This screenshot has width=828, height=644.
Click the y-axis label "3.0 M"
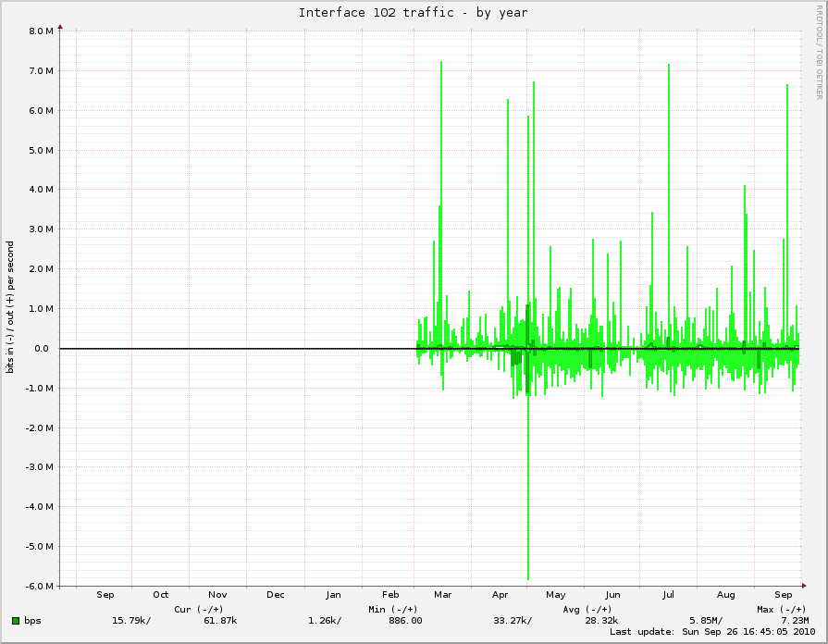(42, 229)
